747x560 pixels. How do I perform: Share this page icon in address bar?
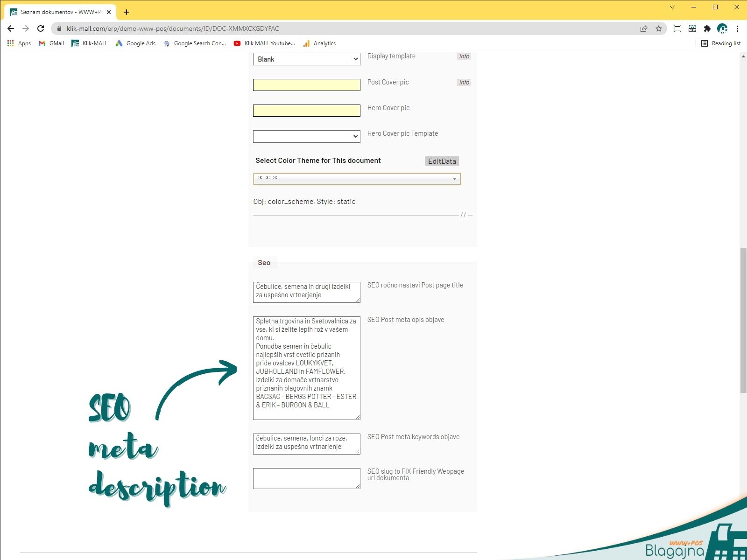pos(644,28)
